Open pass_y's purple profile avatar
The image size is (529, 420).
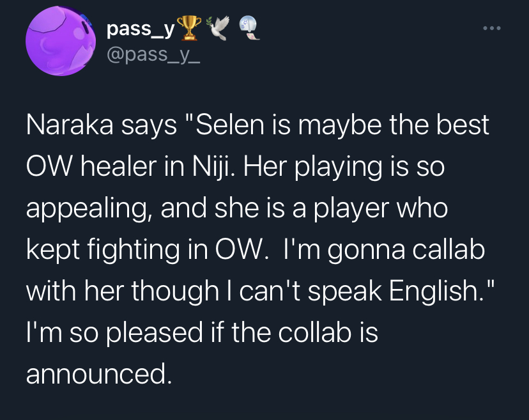pos(61,41)
